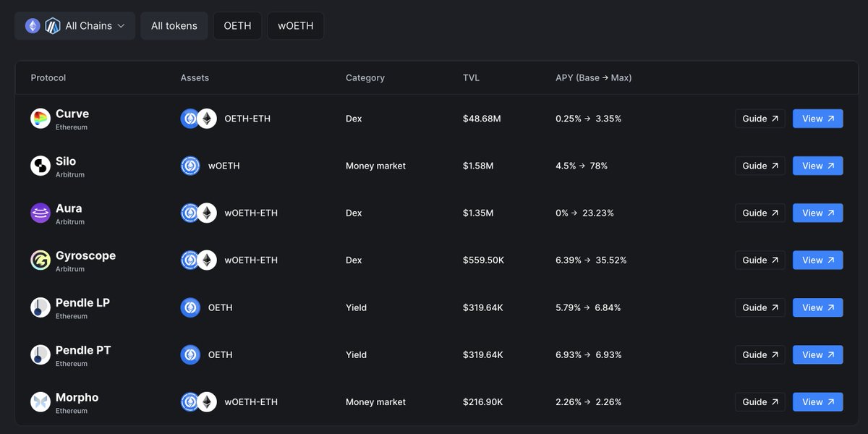Click the Dex category in Aura row
The height and width of the screenshot is (434, 868).
click(354, 213)
